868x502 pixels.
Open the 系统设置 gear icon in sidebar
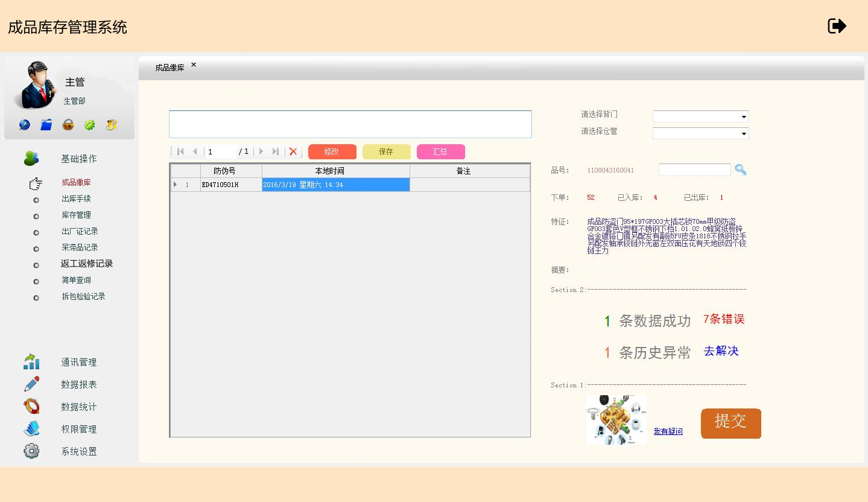tap(31, 451)
